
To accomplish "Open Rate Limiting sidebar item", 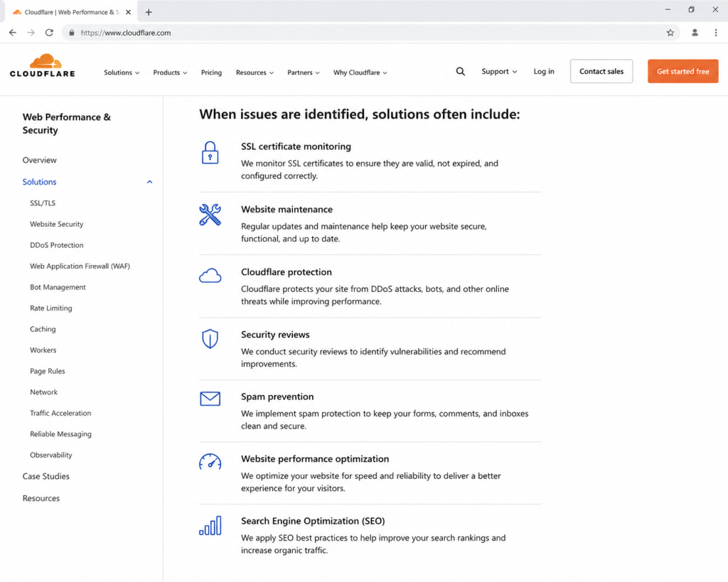I will pyautogui.click(x=51, y=308).
